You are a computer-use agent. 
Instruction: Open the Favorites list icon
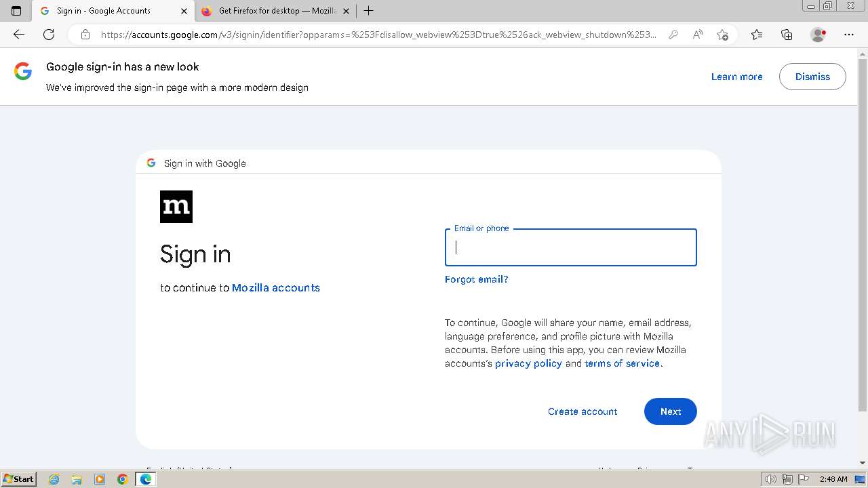[x=757, y=35]
